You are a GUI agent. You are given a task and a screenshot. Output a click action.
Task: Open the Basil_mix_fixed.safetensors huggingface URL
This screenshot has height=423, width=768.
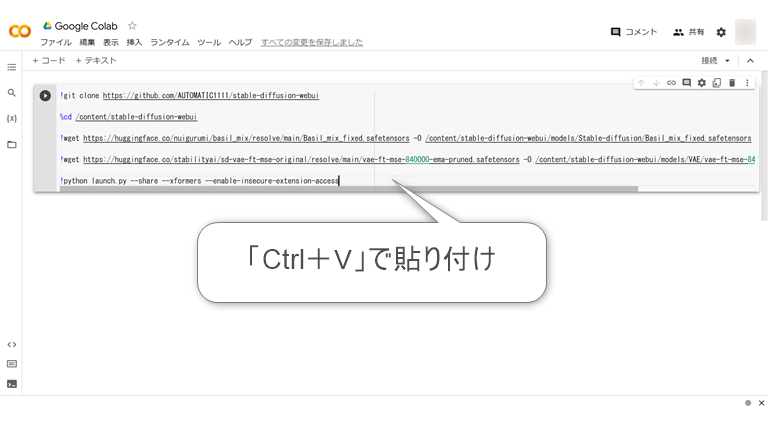[x=246, y=138]
